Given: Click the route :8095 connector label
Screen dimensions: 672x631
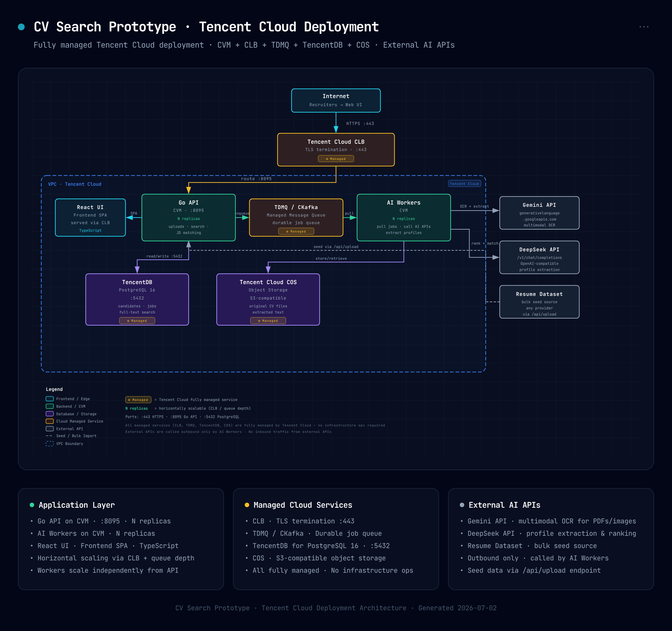Looking at the screenshot, I should click(256, 179).
